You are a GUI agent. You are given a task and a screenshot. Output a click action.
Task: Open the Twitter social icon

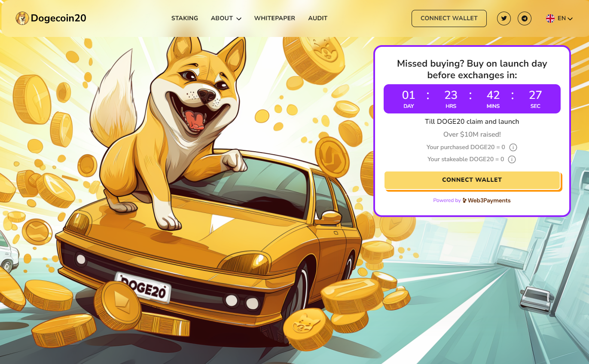[504, 18]
